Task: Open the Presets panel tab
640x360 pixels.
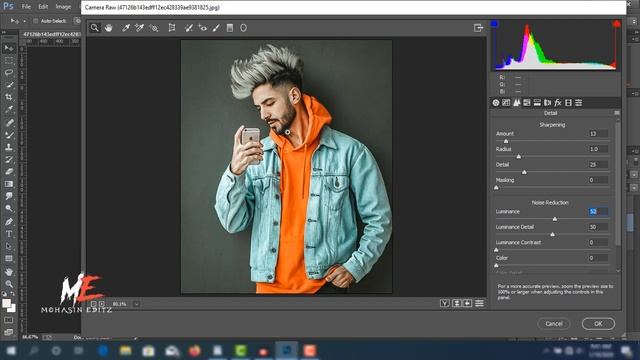Action: 578,102
